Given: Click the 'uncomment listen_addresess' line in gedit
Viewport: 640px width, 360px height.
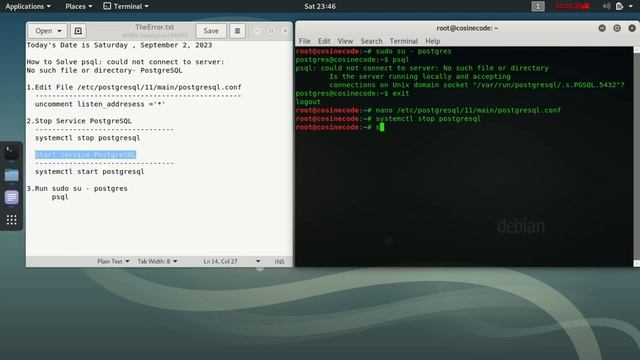Looking at the screenshot, I should (x=100, y=104).
